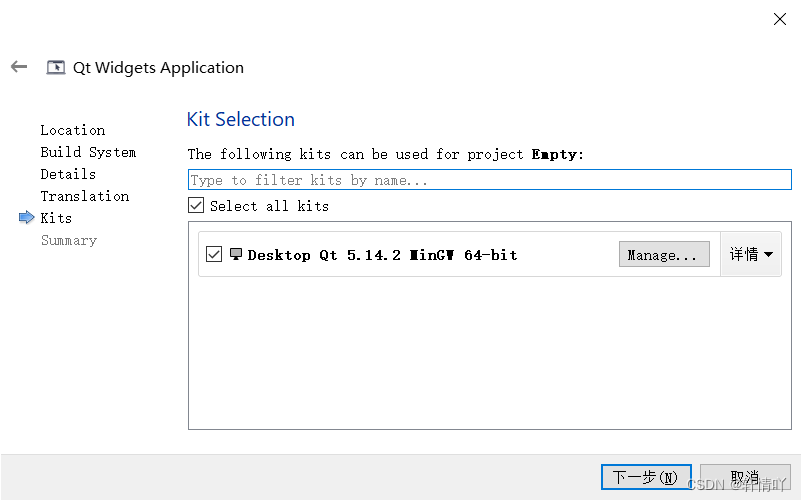
Task: Cancel the wizard with the 取消 button
Action: [745, 477]
